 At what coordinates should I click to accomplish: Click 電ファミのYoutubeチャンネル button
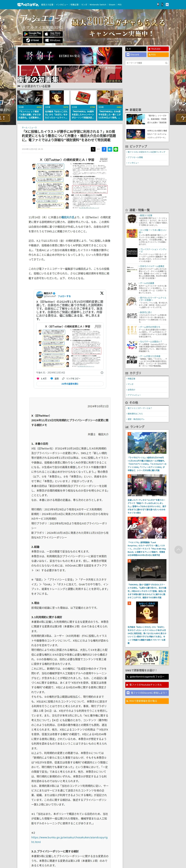click(147, 685)
